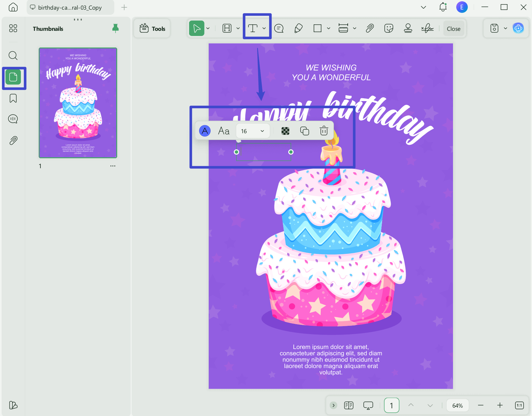Go to previous page arrow

pos(411,405)
